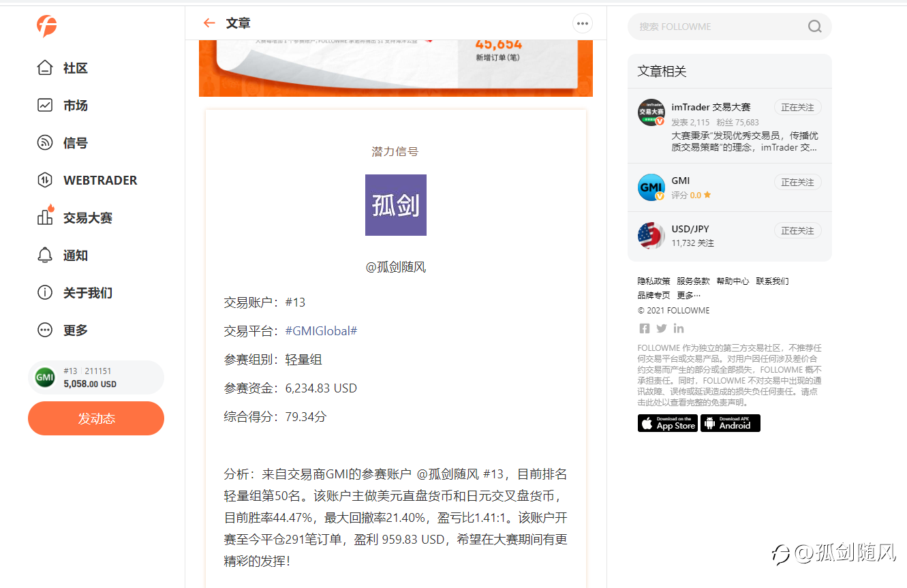This screenshot has height=588, width=907.
Task: Click the 孤剑 purple avatar thumbnail
Action: pos(396,205)
